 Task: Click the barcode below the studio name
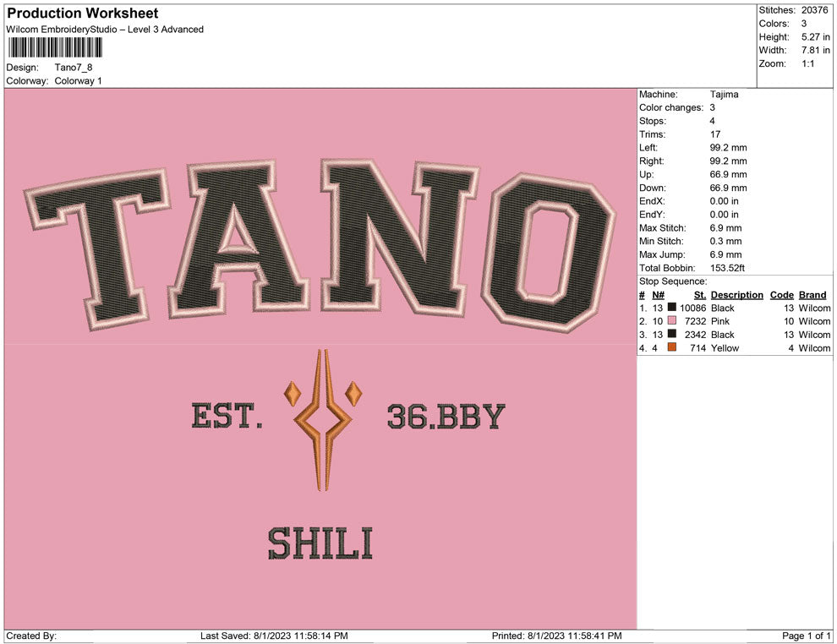pyautogui.click(x=55, y=47)
